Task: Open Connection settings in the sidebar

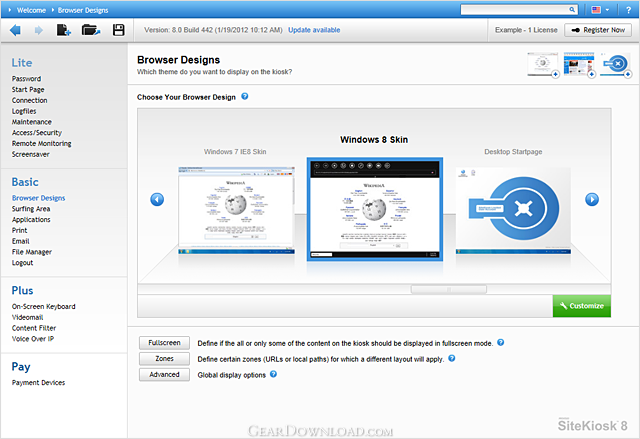Action: click(x=29, y=100)
